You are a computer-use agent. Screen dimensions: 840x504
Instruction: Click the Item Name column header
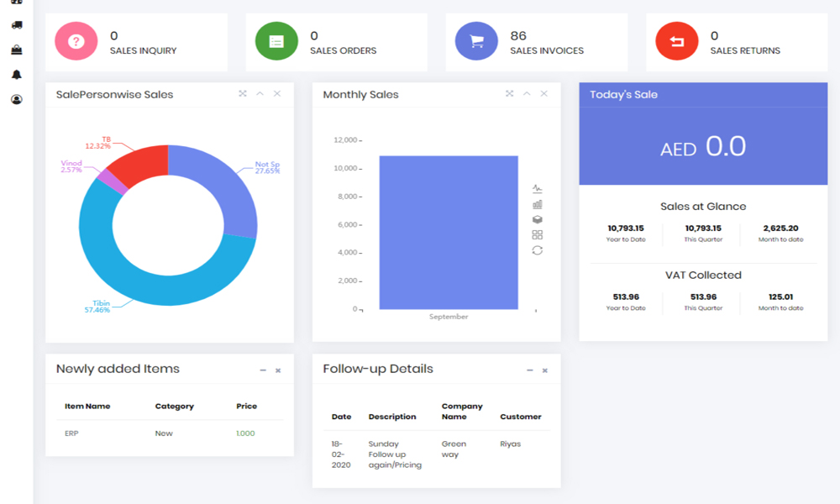click(87, 406)
